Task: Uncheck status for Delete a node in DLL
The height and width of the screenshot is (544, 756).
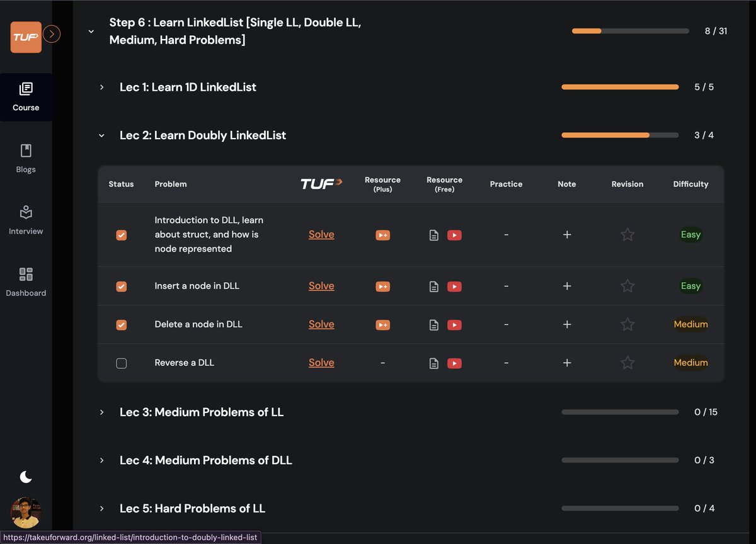Action: click(122, 325)
